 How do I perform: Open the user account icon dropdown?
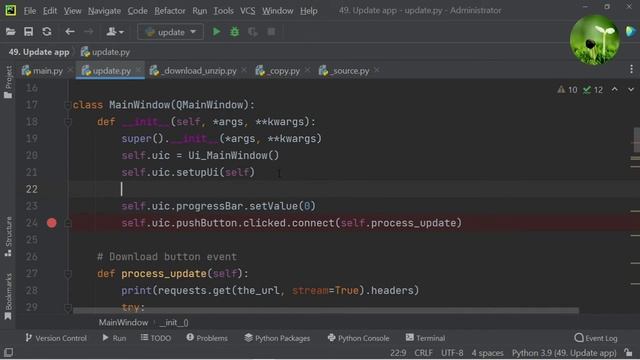coord(115,32)
